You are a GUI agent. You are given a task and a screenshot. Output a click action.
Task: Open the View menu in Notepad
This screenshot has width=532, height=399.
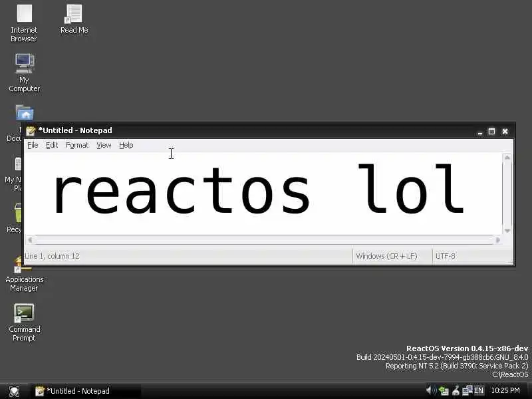(x=104, y=145)
